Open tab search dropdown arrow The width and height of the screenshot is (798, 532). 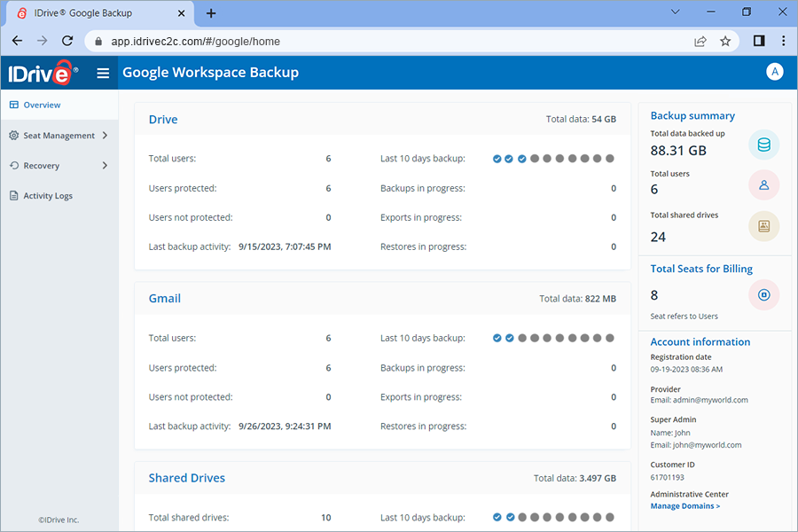point(675,12)
